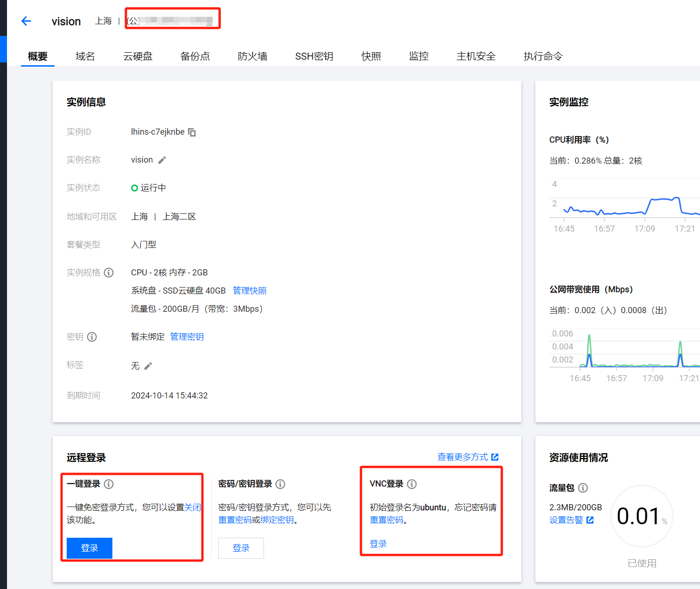Click info icon next to 密码/密钥登录
The width and height of the screenshot is (700, 589).
[x=280, y=484]
